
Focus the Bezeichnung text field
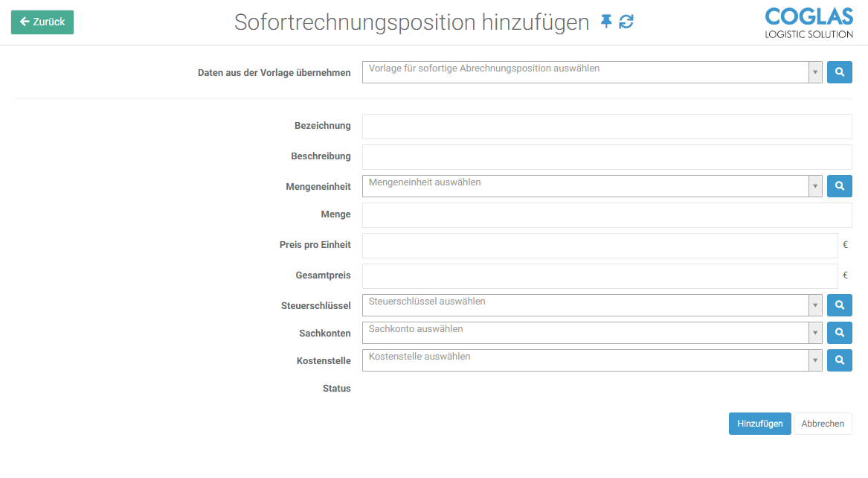pos(606,127)
